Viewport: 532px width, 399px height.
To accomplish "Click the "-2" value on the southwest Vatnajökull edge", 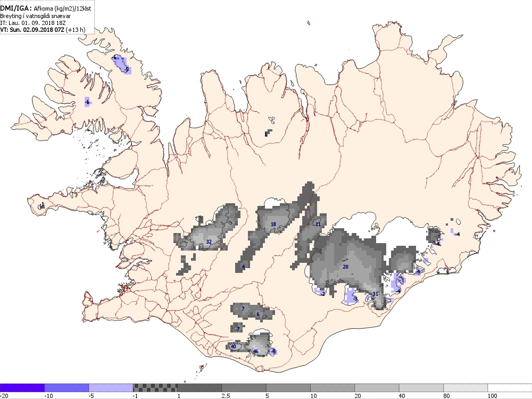I will [x=323, y=294].
